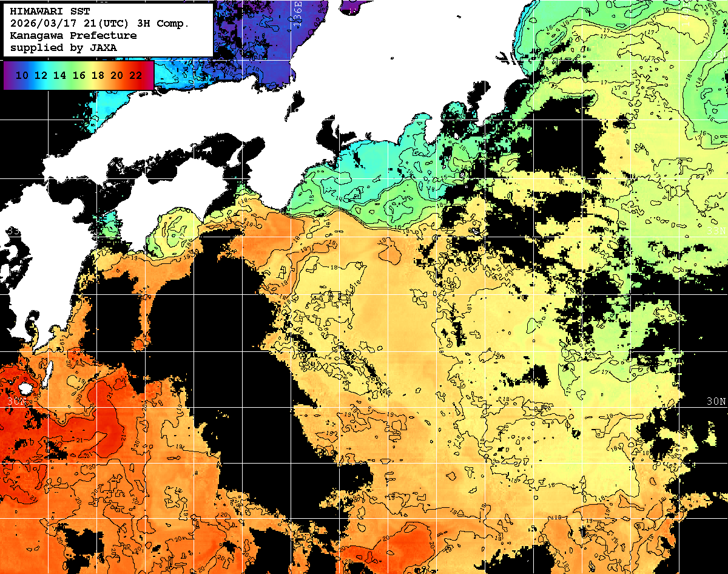Click the HIMAWARI SST title text
Viewport: 728px width, 574px height.
tap(42, 12)
